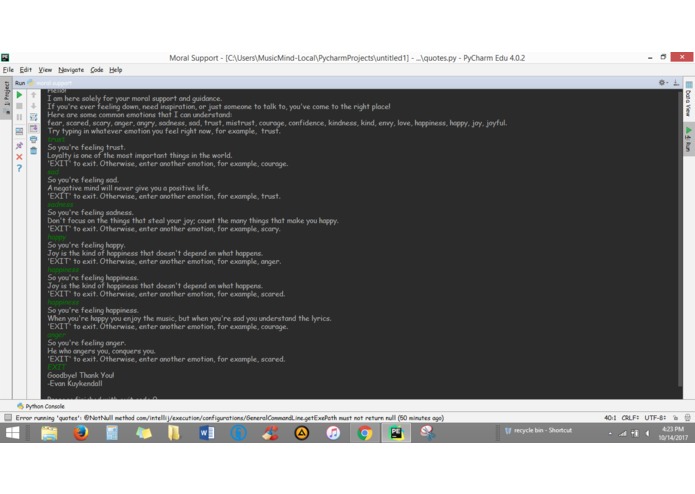Viewport: 695px width, 494px height.
Task: Click the inspection profile icon in status bar
Action: click(x=687, y=417)
